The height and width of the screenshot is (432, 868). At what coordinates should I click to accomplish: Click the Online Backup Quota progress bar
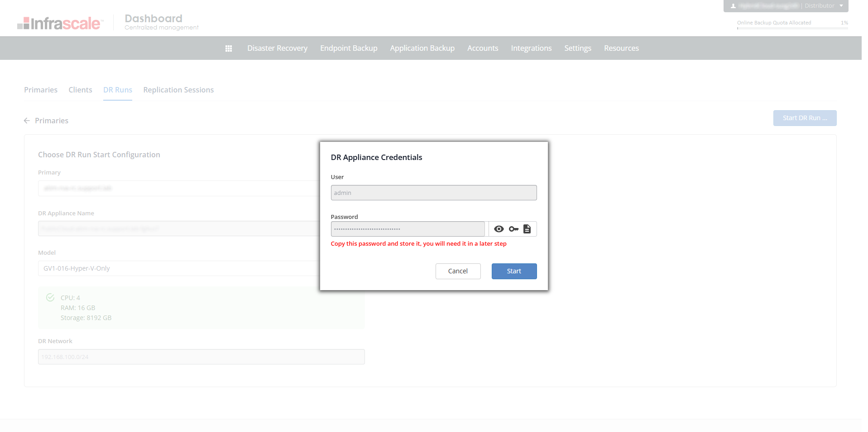(x=792, y=28)
